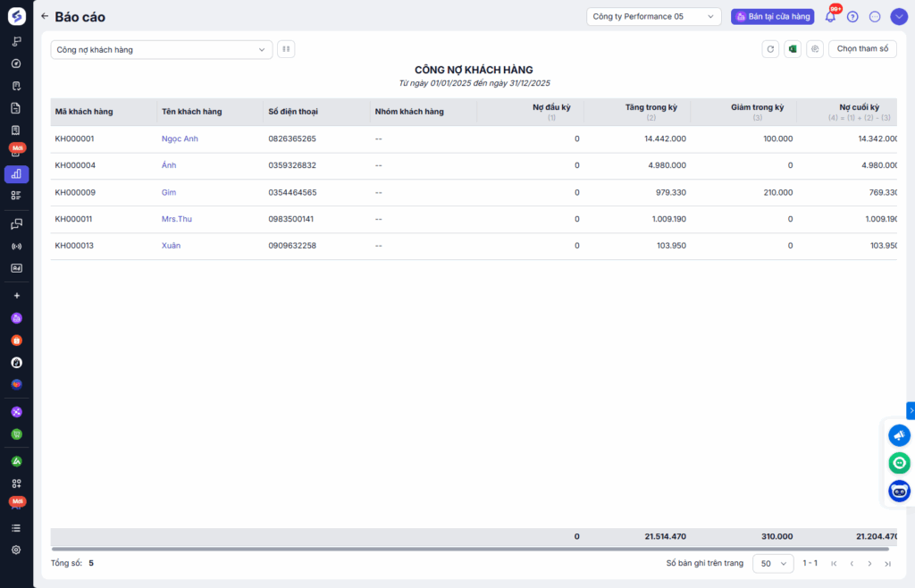Expand the user account menu chevron

point(898,16)
